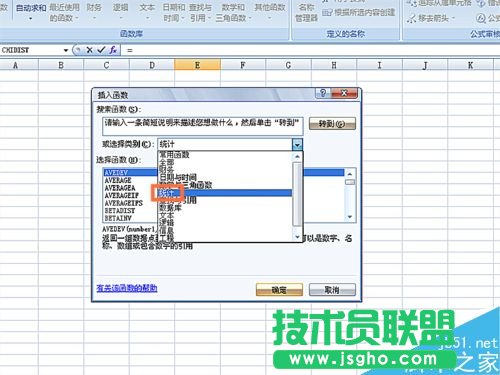Select AVERAGEIFS in function list
The image size is (500, 375).
[130, 203]
